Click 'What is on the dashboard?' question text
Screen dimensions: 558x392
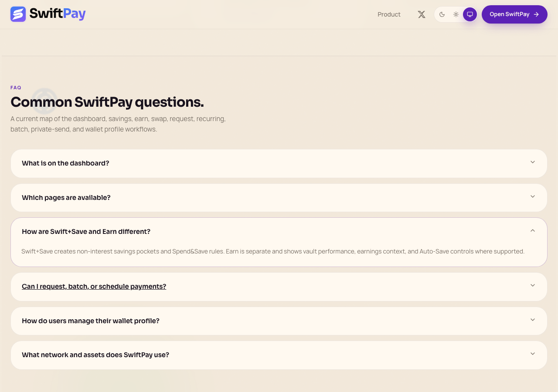(65, 163)
